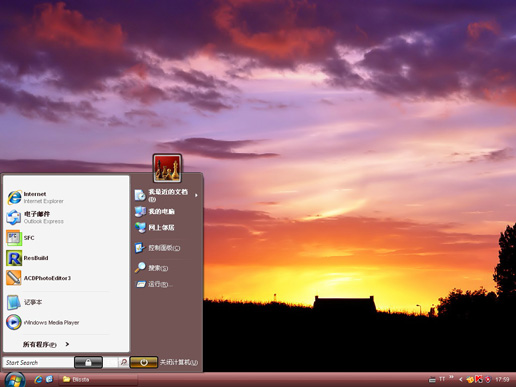Click the shut down computer text (关闭计算机)
Image resolution: width=516 pixels, height=387 pixels.
point(179,362)
